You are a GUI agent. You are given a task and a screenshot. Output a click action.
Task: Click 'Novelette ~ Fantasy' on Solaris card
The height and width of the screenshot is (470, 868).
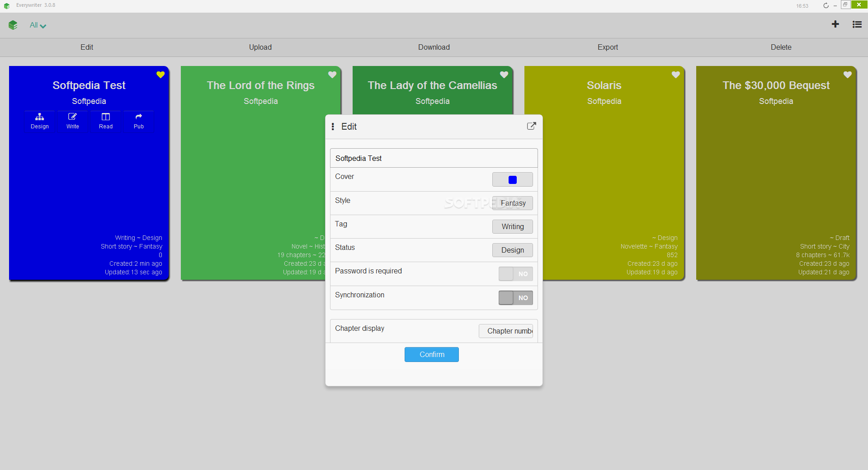point(649,246)
